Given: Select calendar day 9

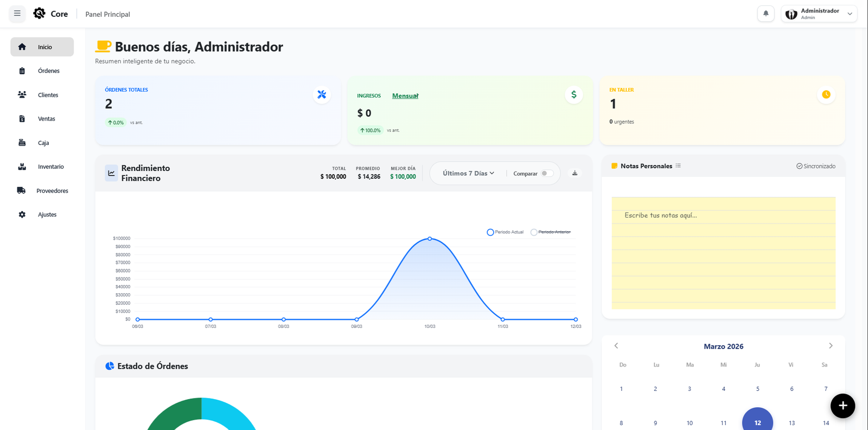Looking at the screenshot, I should 655,423.
